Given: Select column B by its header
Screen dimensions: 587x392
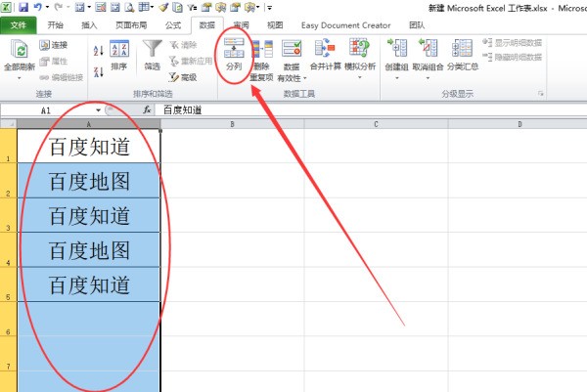Looking at the screenshot, I should [233, 124].
